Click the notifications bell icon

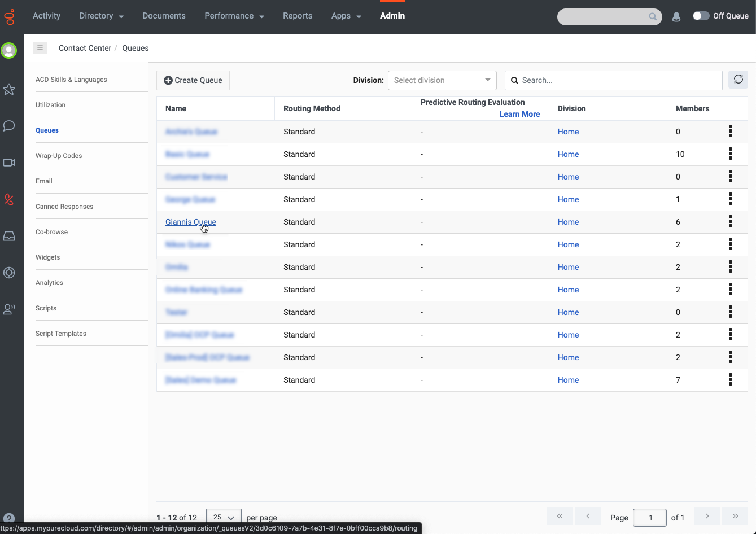coord(676,17)
